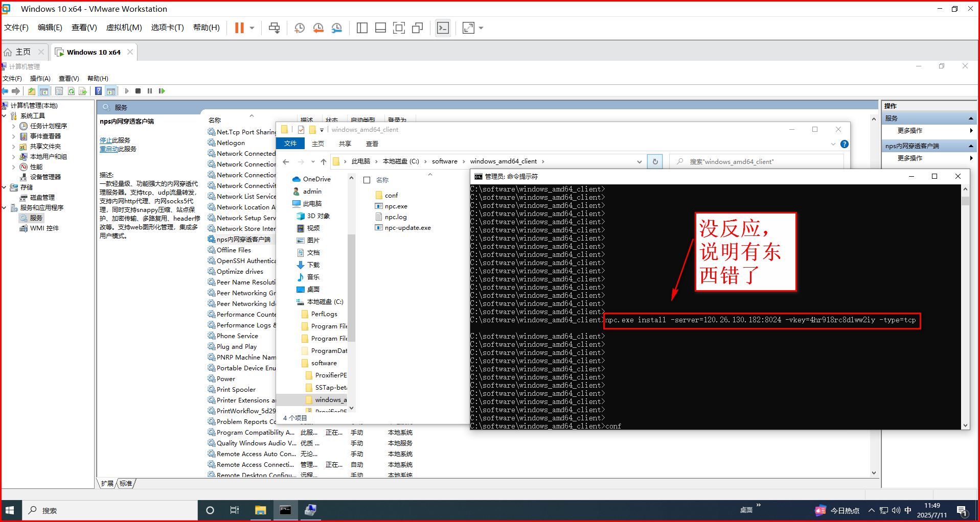980x522 pixels.
Task: Switch to the 标准 tab below the services list
Action: click(126, 484)
